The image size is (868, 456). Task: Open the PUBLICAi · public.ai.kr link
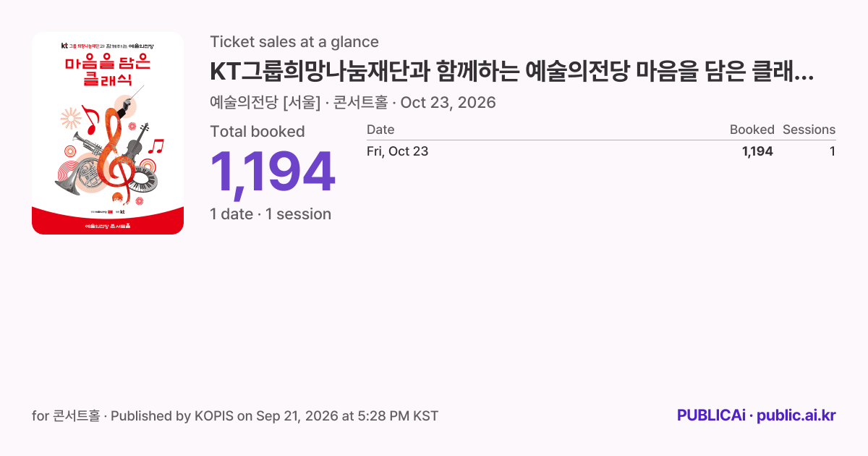click(757, 415)
